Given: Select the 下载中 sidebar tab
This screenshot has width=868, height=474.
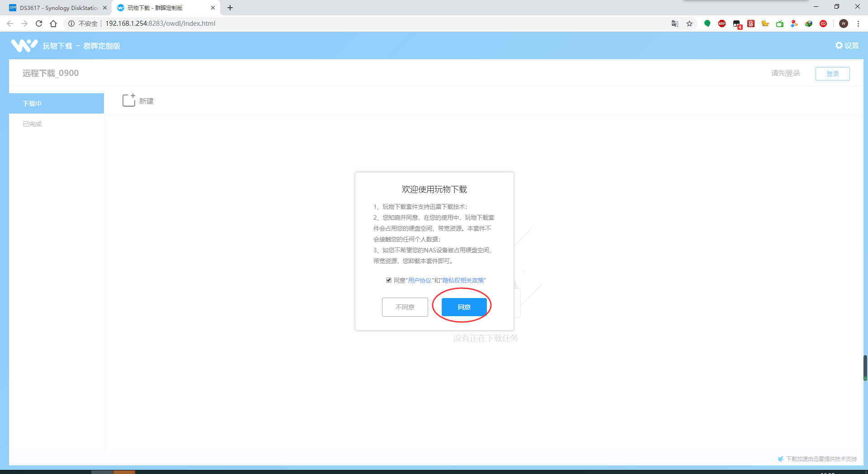Looking at the screenshot, I should pyautogui.click(x=57, y=104).
